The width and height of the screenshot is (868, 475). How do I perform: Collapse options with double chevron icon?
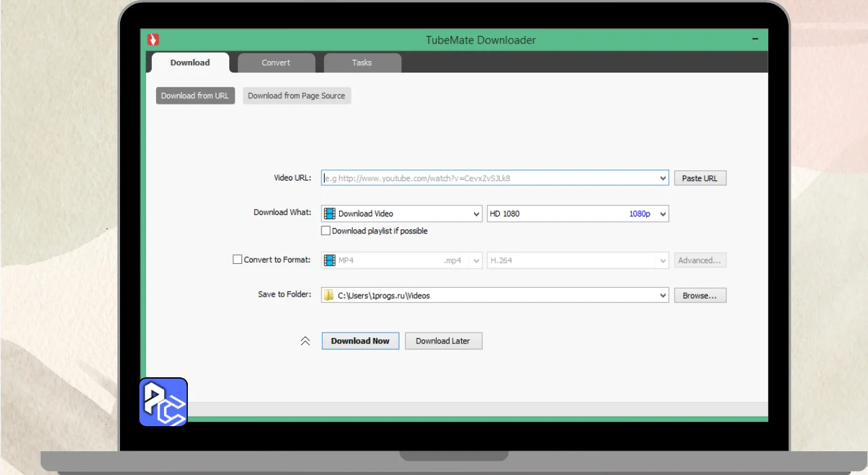click(x=305, y=341)
